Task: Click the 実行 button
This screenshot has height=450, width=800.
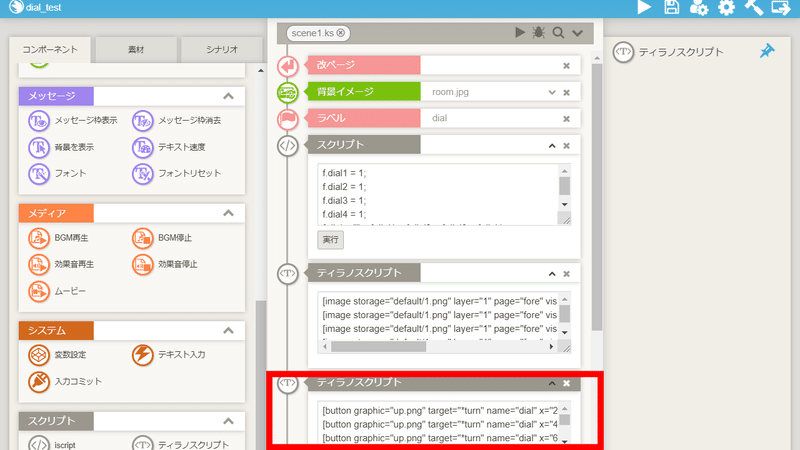Action: (x=331, y=240)
